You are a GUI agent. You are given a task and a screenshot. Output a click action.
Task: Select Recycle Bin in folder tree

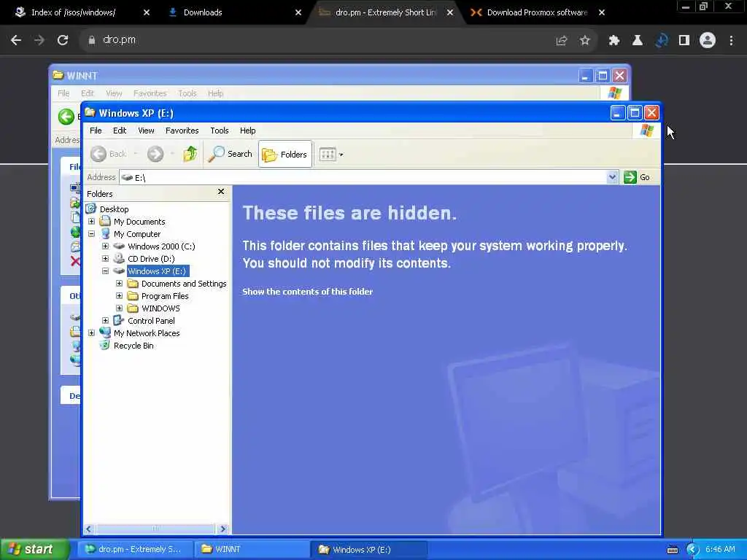click(x=133, y=346)
